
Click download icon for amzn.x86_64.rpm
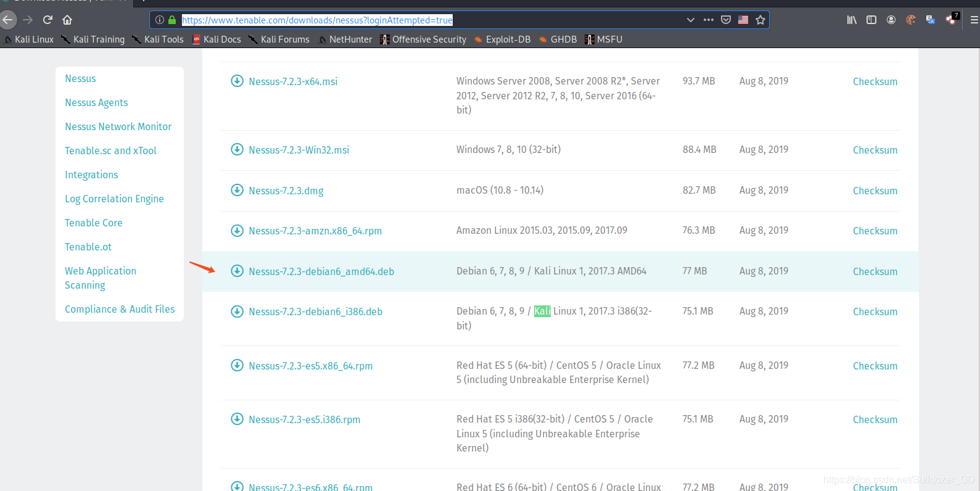pyautogui.click(x=237, y=231)
